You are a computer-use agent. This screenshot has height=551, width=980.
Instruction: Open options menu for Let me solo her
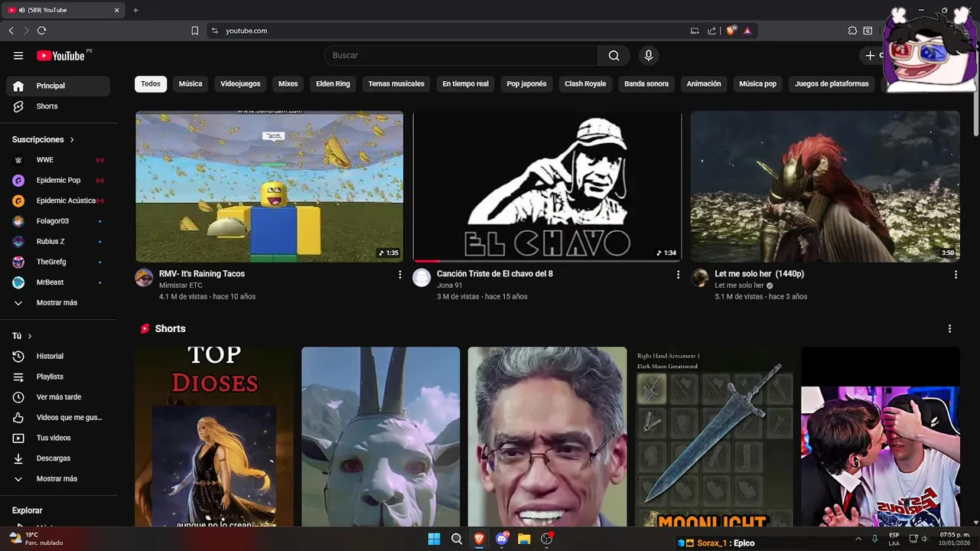point(956,274)
